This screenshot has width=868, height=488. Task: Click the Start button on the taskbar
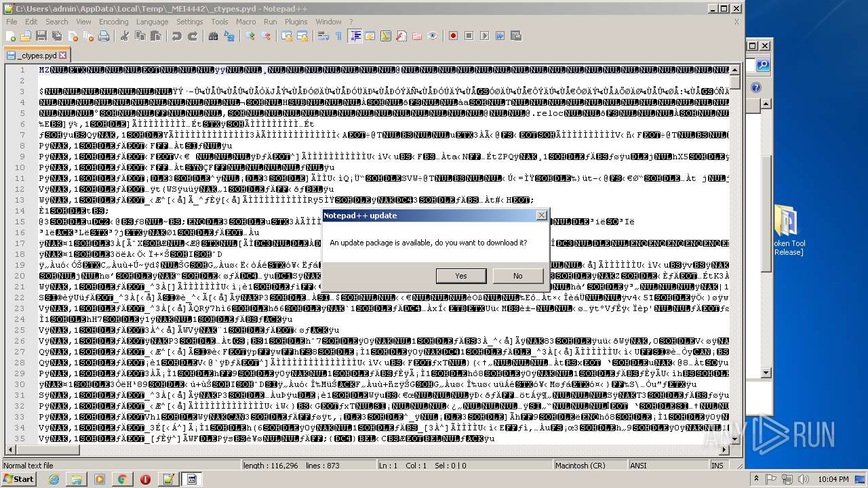(x=18, y=479)
